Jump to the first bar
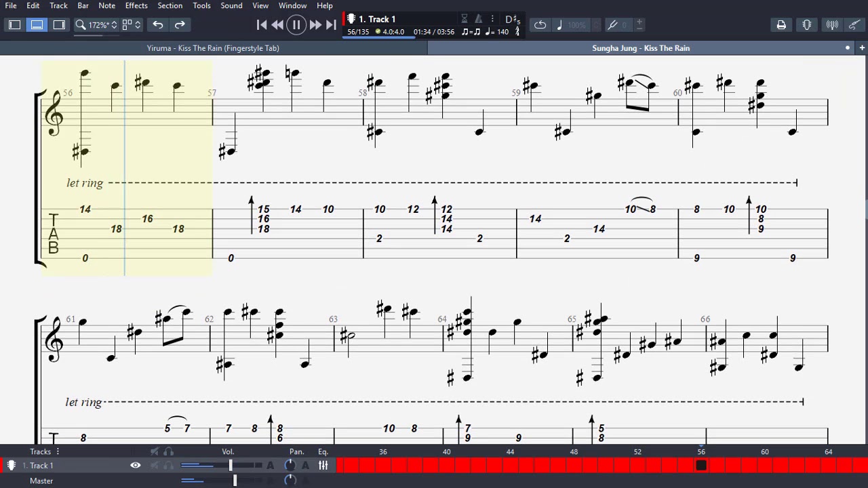This screenshot has height=488, width=868. point(262,25)
